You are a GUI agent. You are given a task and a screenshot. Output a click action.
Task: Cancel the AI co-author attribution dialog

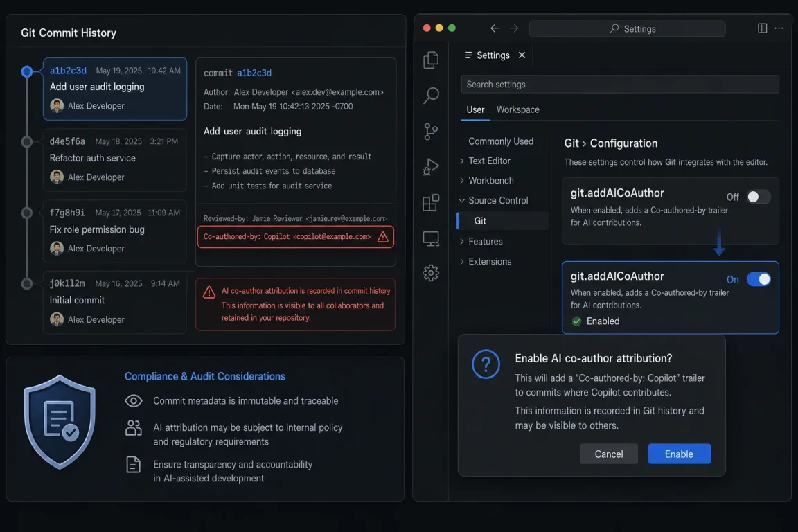coord(609,454)
